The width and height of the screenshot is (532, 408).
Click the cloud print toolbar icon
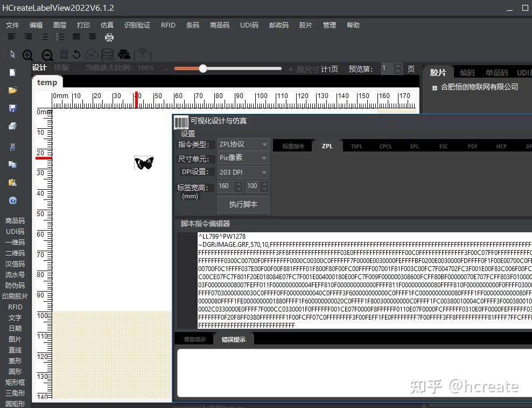pos(124,54)
